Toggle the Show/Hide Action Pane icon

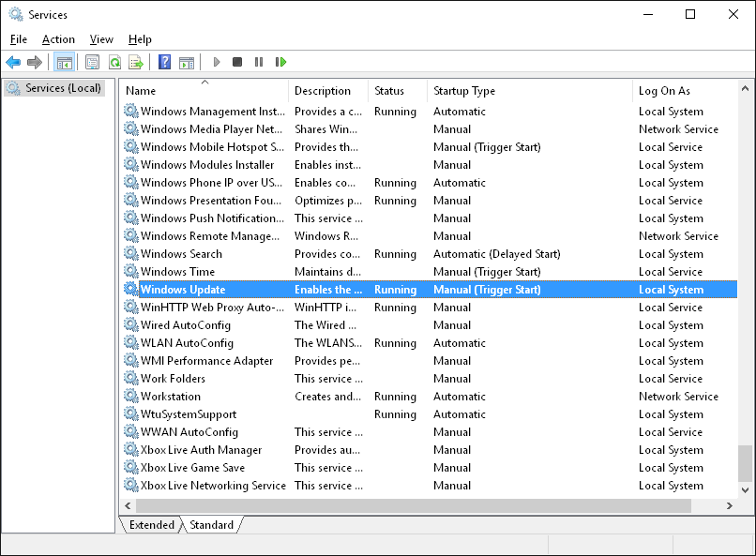tap(187, 62)
